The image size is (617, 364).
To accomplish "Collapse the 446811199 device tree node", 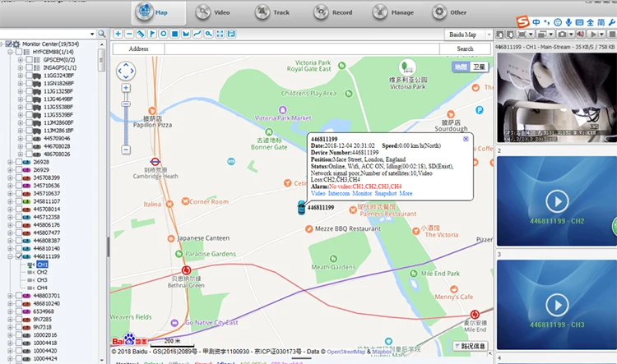I will coord(10,256).
